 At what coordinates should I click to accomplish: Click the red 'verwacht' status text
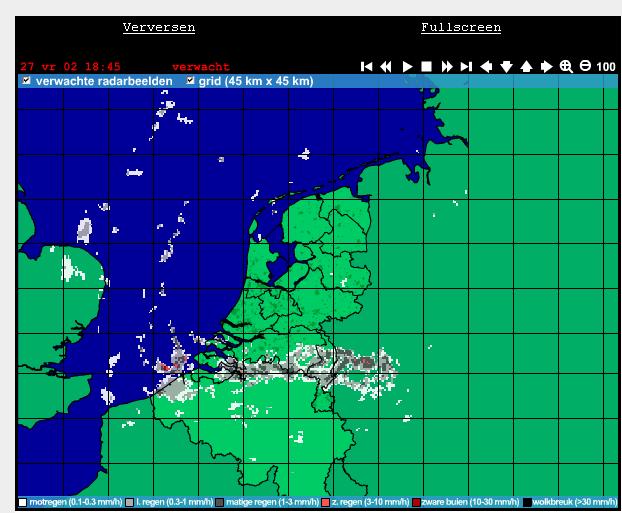[201, 67]
